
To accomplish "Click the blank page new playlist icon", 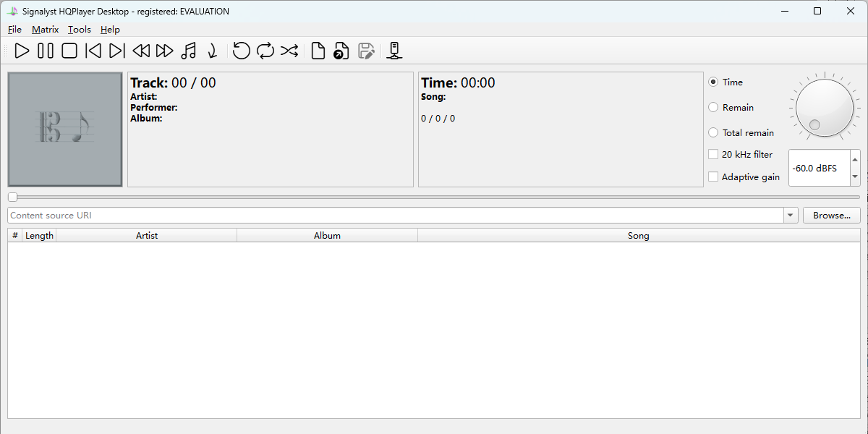I will 318,51.
